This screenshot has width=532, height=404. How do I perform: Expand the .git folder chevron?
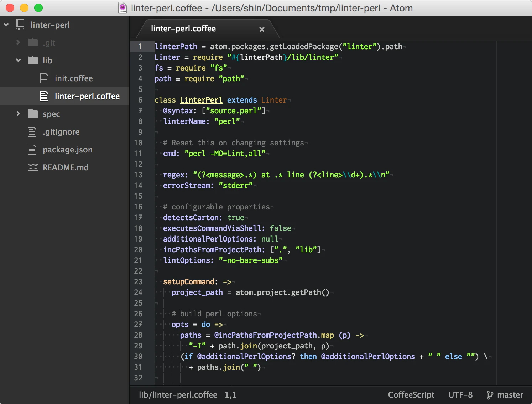pyautogui.click(x=18, y=43)
